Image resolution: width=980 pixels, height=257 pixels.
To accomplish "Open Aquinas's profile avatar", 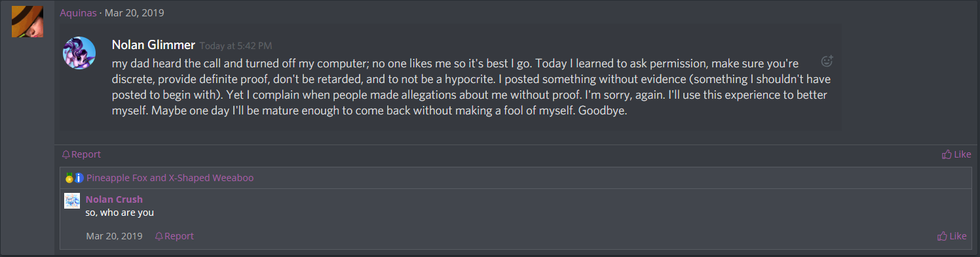I will click(28, 22).
